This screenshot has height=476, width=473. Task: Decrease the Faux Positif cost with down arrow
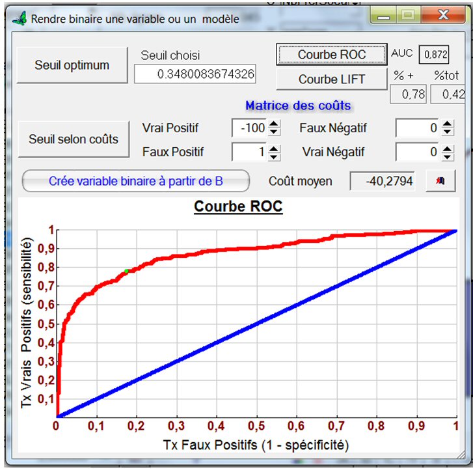click(x=274, y=156)
